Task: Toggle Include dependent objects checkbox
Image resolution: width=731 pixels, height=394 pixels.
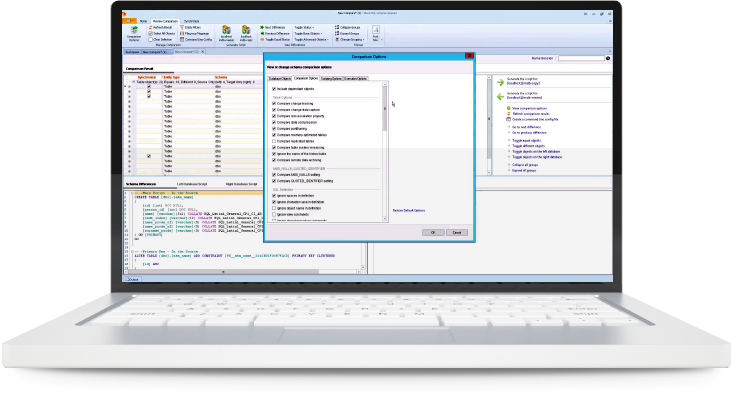Action: pos(274,89)
